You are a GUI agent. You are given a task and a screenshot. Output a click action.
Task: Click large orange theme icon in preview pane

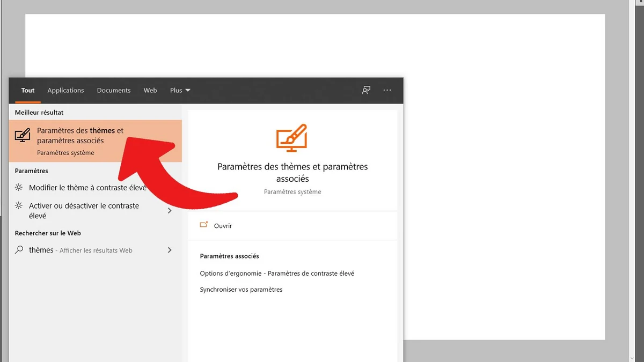(292, 137)
